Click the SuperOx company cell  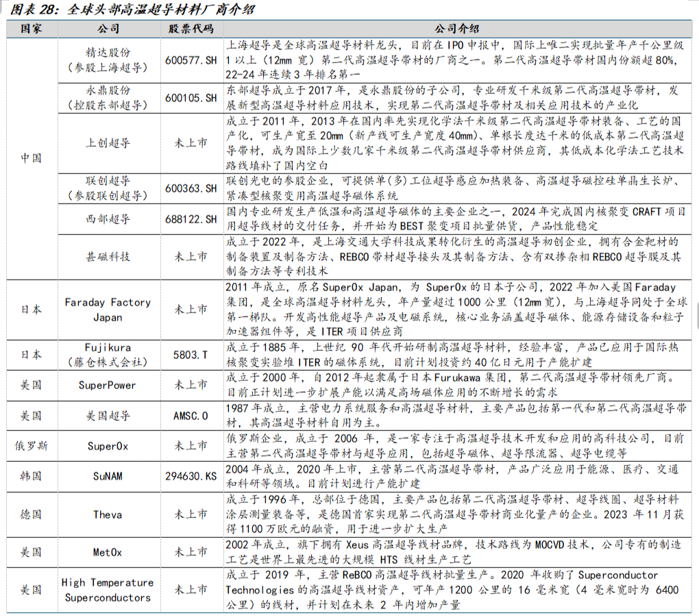click(108, 446)
